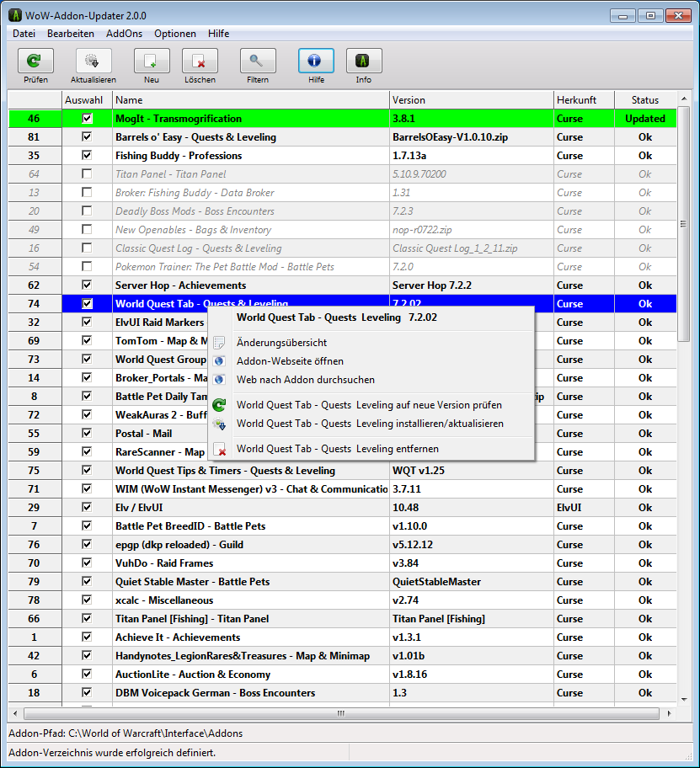The height and width of the screenshot is (768, 700).
Task: Click green refresh icon in context menu
Action: coord(220,405)
